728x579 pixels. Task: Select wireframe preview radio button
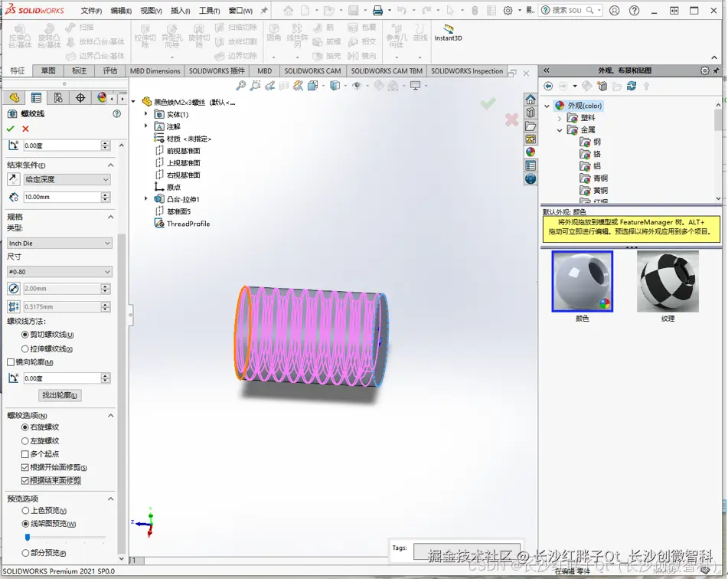pyautogui.click(x=25, y=524)
